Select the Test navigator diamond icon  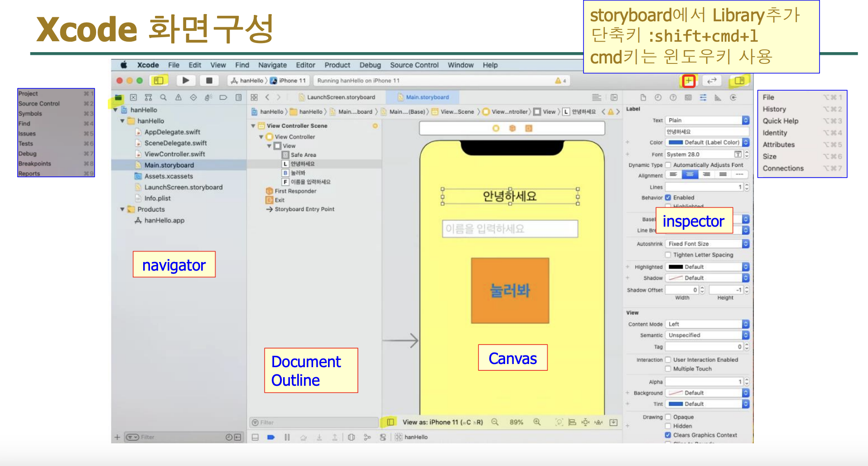pos(193,97)
